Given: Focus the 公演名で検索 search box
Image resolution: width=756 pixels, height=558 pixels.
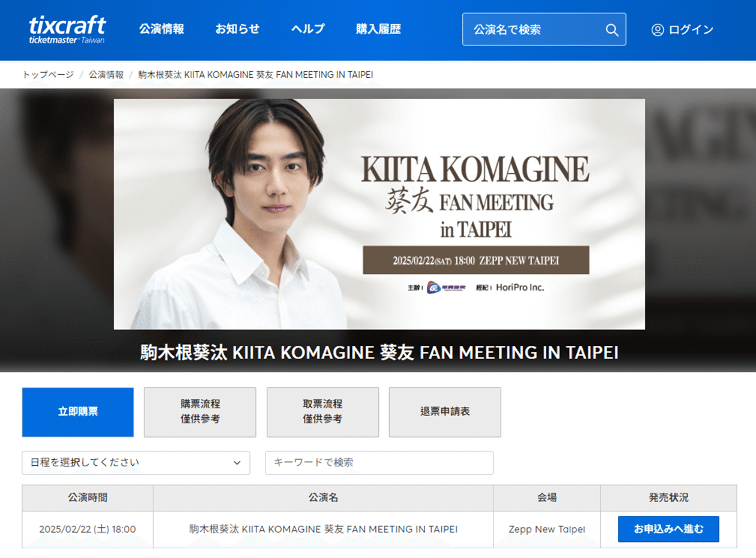Looking at the screenshot, I should [544, 29].
